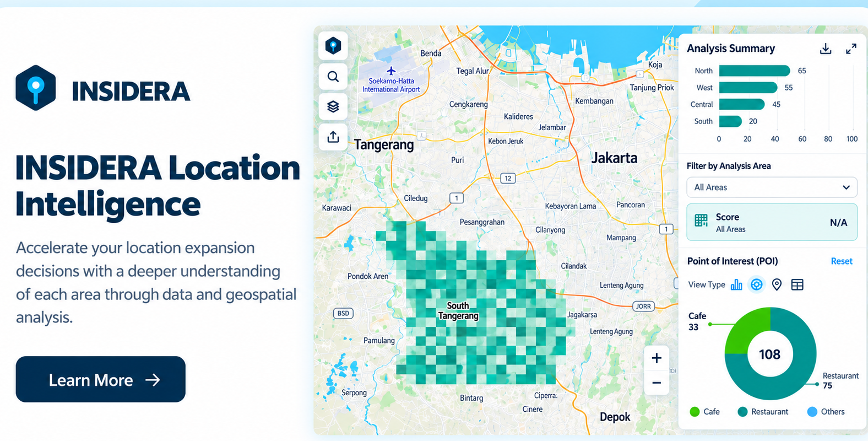Click the All Areas dropdown chevron

tap(846, 187)
